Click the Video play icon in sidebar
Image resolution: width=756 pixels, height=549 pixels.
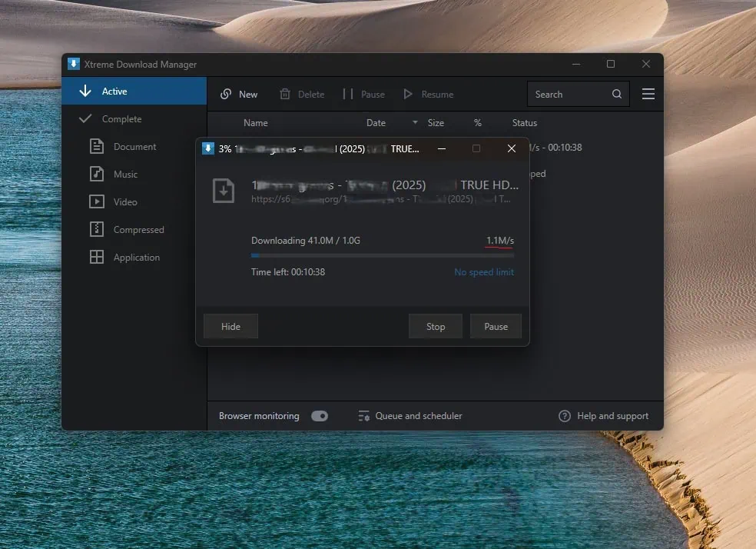click(97, 201)
